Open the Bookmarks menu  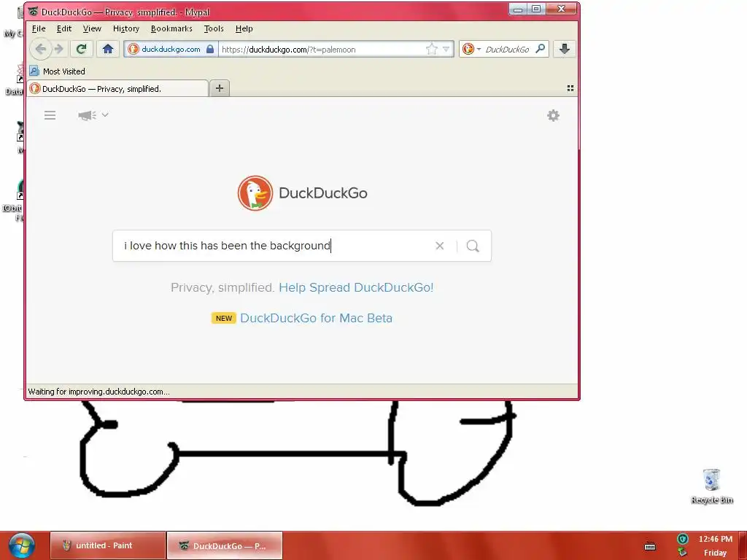(x=171, y=28)
